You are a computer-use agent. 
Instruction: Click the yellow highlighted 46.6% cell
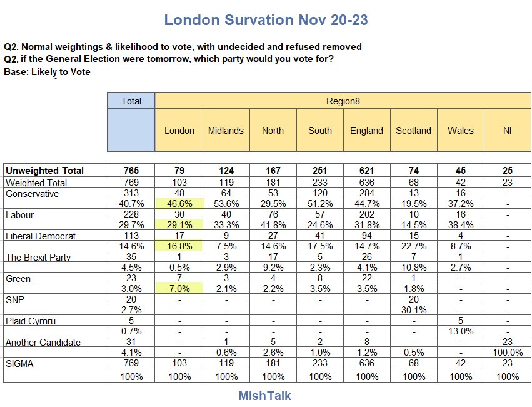pyautogui.click(x=179, y=204)
